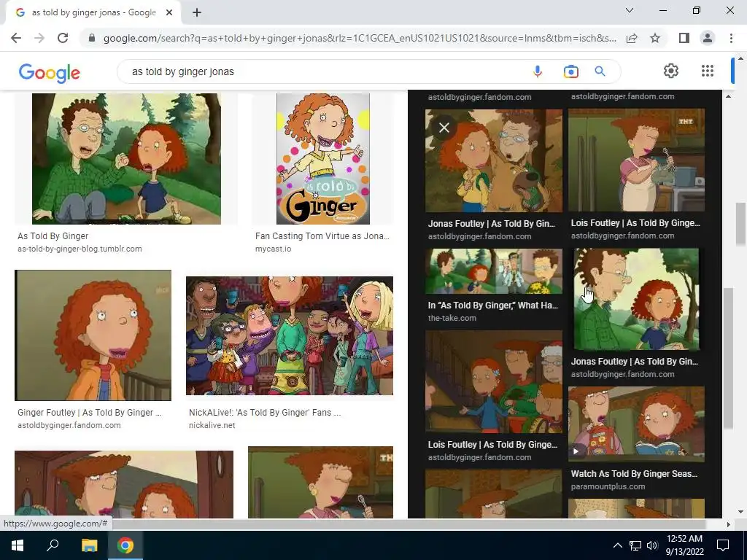
Task: Start a voice search with microphone
Action: coord(538,71)
